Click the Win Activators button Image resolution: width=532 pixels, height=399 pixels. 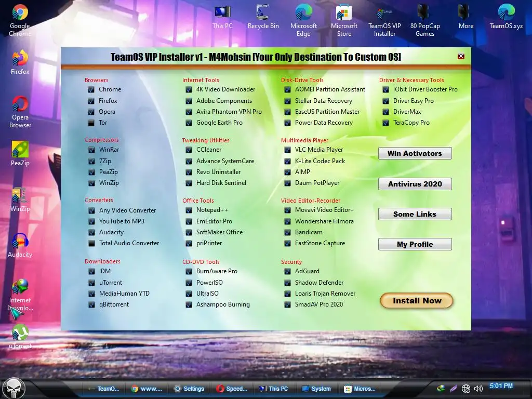[x=415, y=153]
